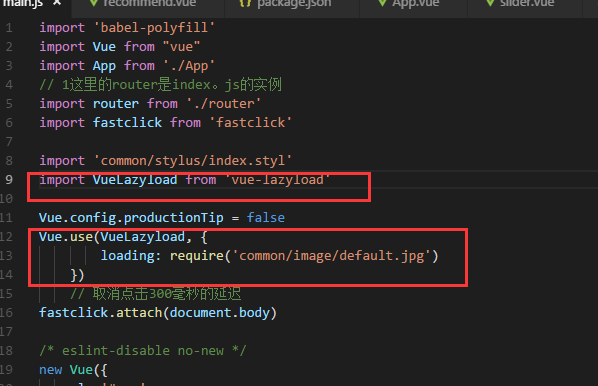
Task: Click the './router' string on line 5
Action: click(x=223, y=104)
